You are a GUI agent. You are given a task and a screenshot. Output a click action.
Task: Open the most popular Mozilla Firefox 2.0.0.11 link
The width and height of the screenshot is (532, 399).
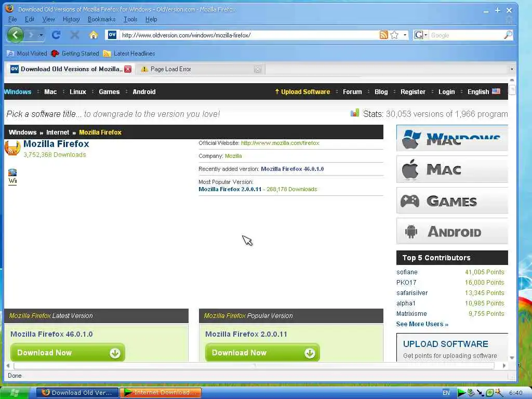coord(230,189)
